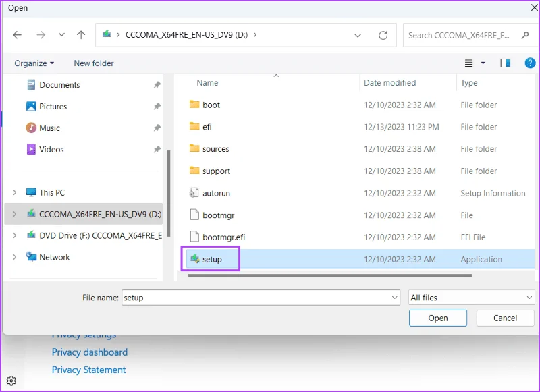
Task: Click the Open button
Action: point(437,318)
